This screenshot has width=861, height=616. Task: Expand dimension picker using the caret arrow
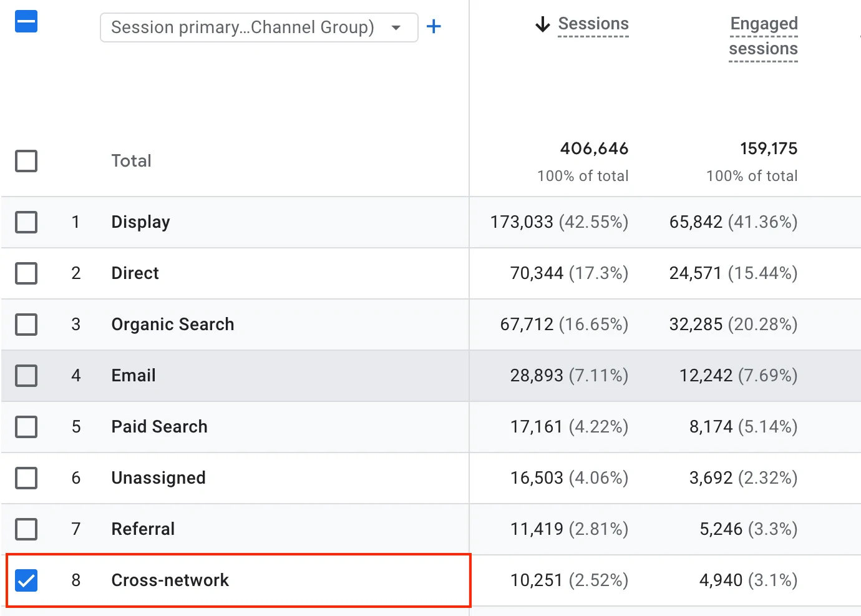click(396, 27)
